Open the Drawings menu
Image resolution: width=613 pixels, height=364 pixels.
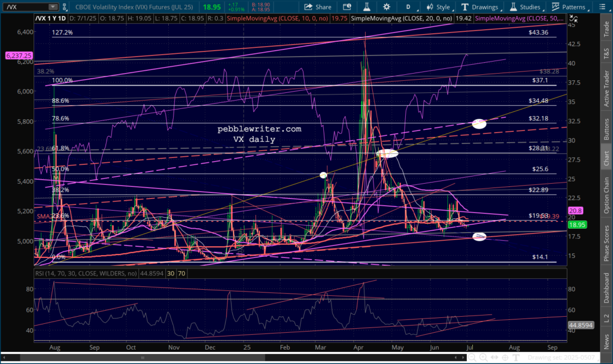[479, 7]
